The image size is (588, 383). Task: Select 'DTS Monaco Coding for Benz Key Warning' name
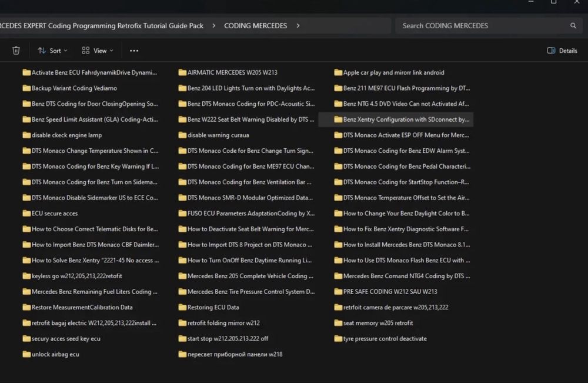coord(95,166)
